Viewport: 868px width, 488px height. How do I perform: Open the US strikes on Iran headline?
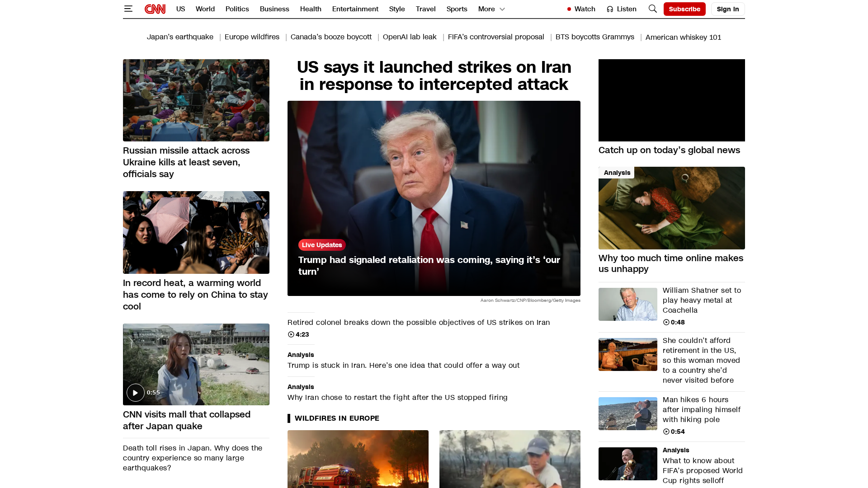pyautogui.click(x=434, y=75)
